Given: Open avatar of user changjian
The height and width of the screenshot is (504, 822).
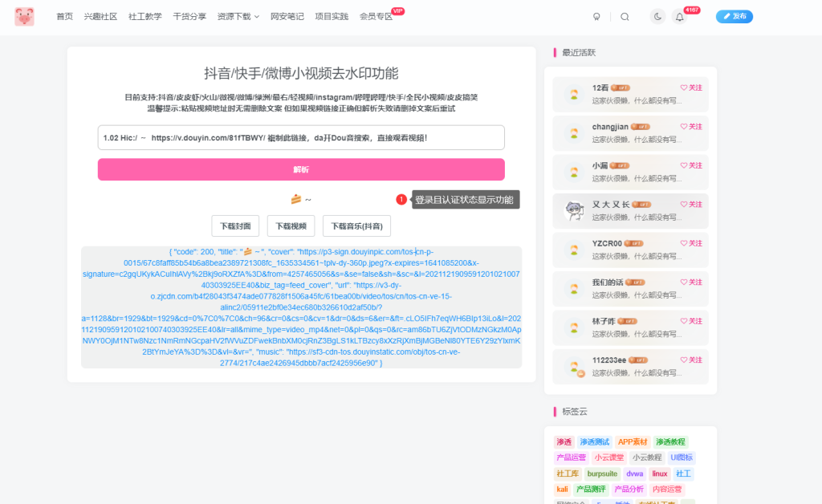Looking at the screenshot, I should click(x=574, y=133).
